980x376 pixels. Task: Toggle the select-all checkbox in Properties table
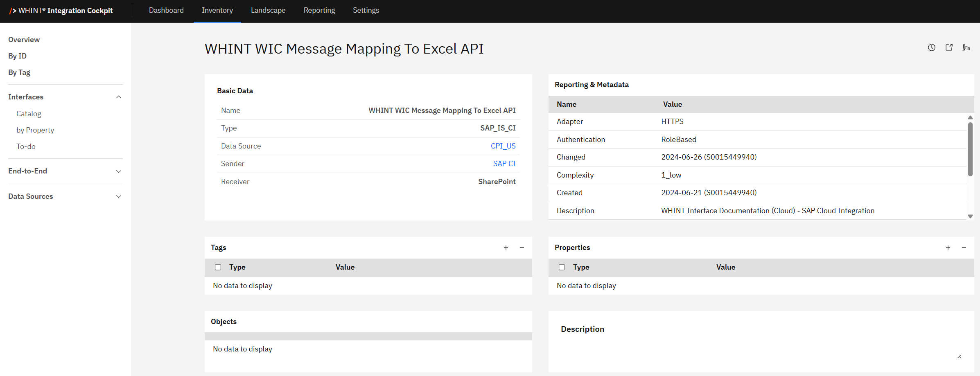(562, 267)
